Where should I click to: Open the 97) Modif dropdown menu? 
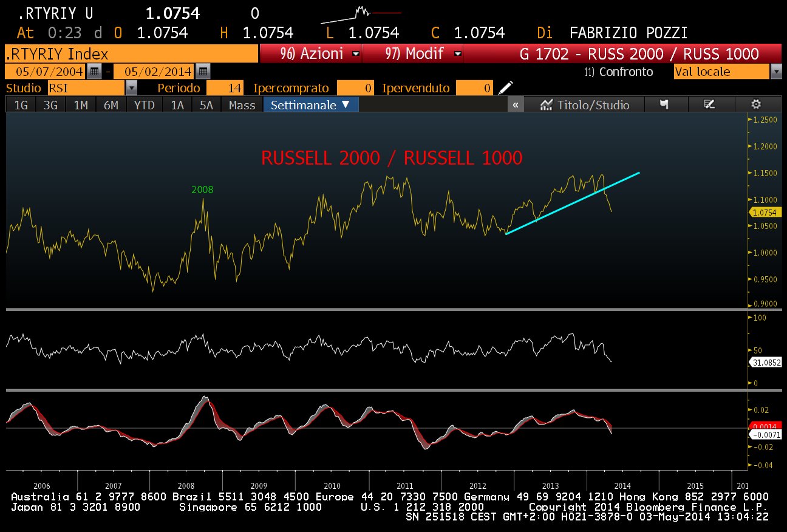[x=414, y=53]
